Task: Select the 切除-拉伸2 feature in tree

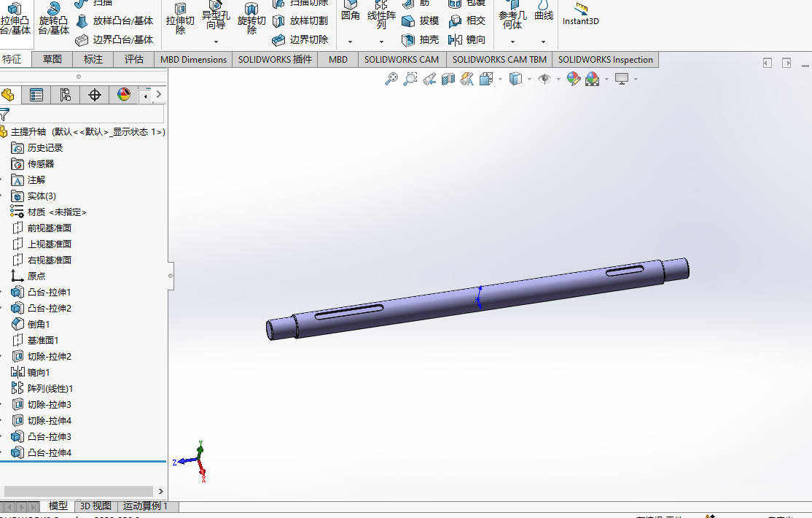Action: point(42,356)
